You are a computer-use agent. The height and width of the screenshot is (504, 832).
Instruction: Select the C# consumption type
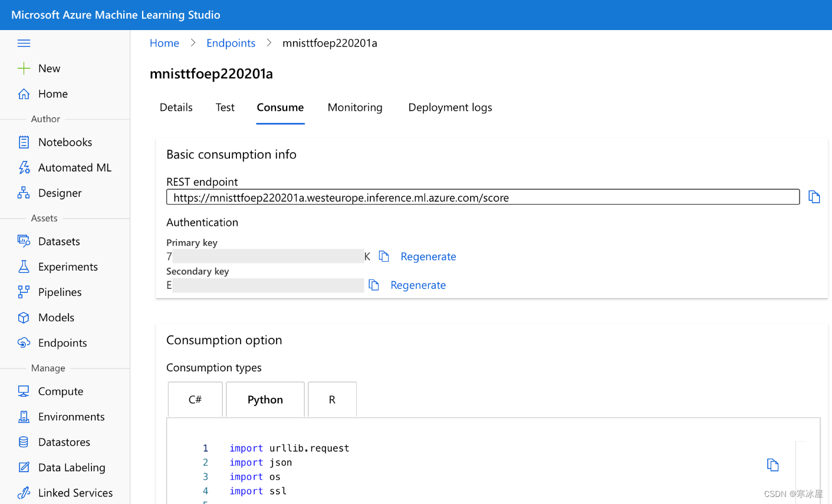click(195, 400)
